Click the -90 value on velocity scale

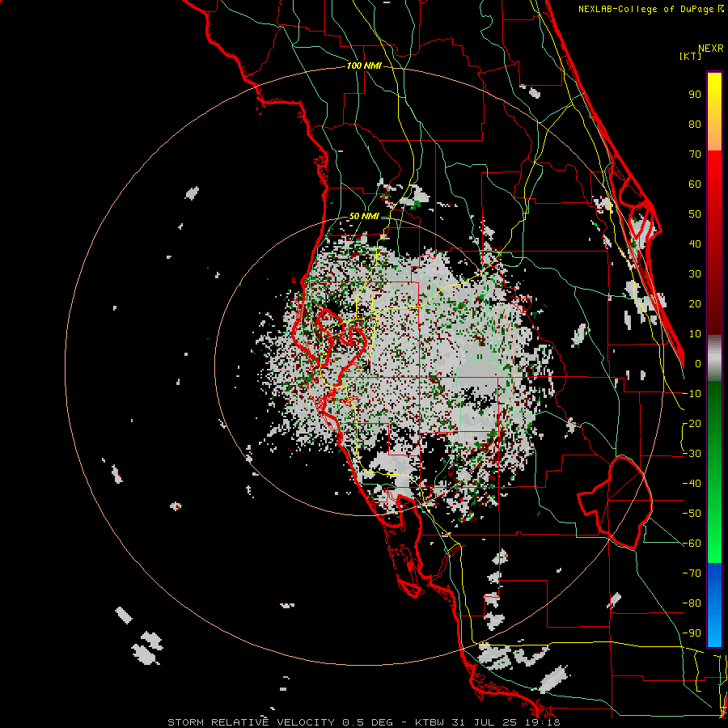tap(692, 633)
